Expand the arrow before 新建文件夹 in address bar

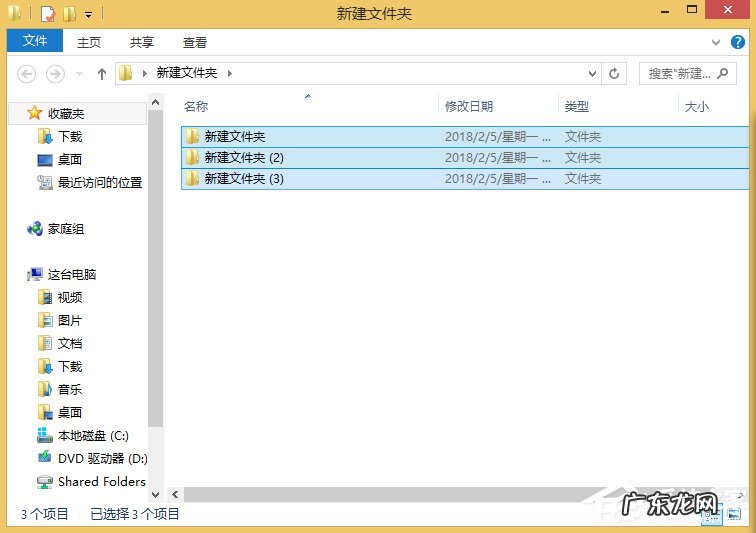144,73
